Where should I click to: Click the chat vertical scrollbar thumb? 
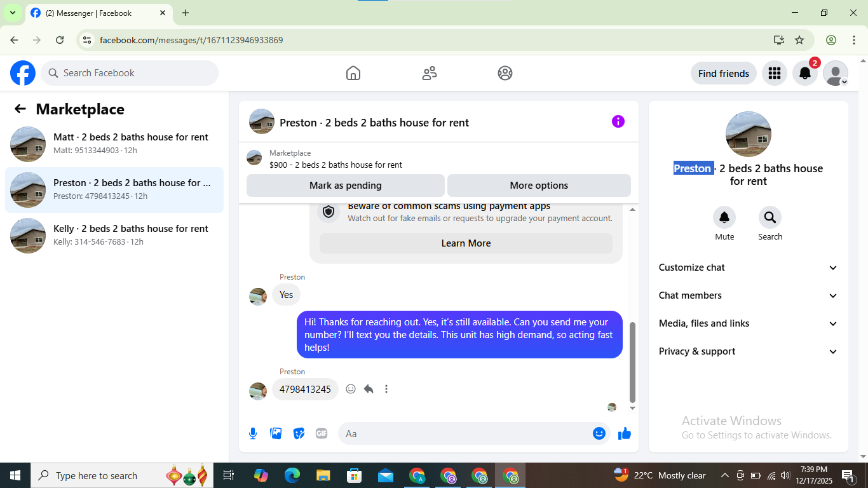tap(632, 362)
